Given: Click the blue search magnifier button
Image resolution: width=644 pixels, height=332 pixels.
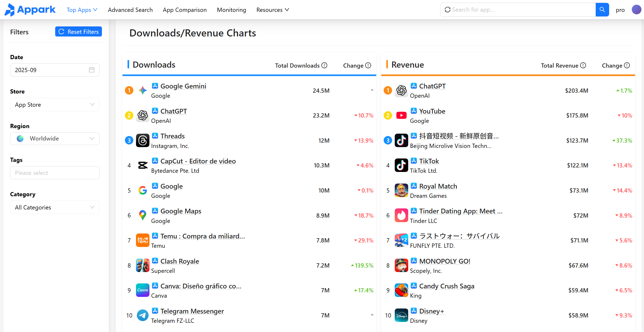Looking at the screenshot, I should (x=602, y=10).
